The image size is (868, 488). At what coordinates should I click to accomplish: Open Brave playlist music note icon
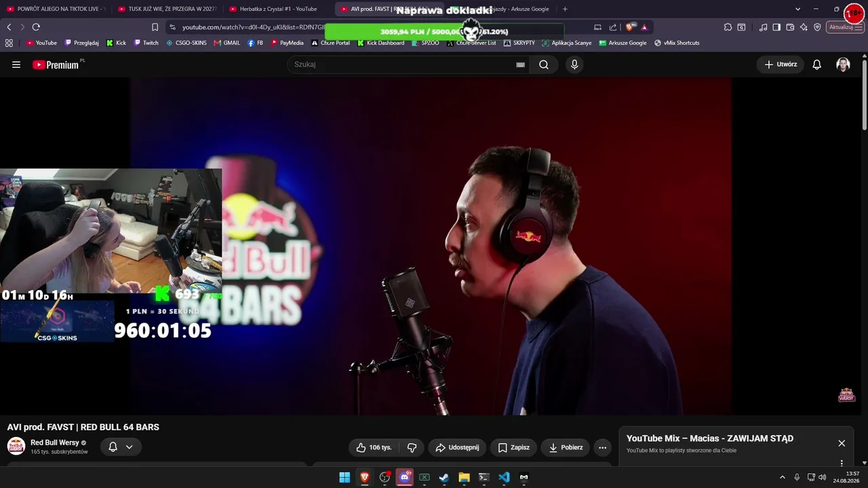click(x=764, y=27)
